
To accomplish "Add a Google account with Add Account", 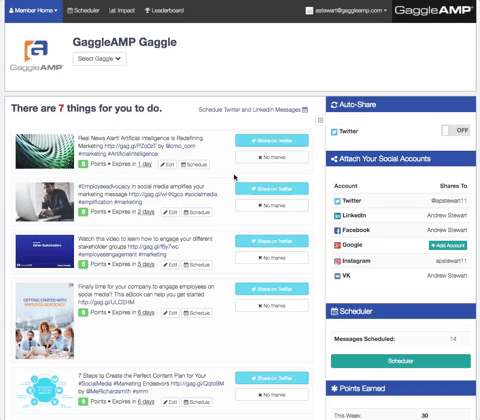I will (x=448, y=245).
